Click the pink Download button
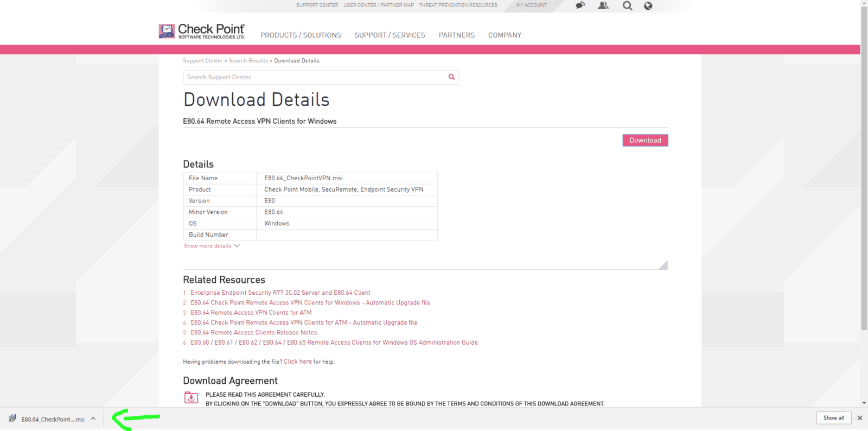 point(645,140)
